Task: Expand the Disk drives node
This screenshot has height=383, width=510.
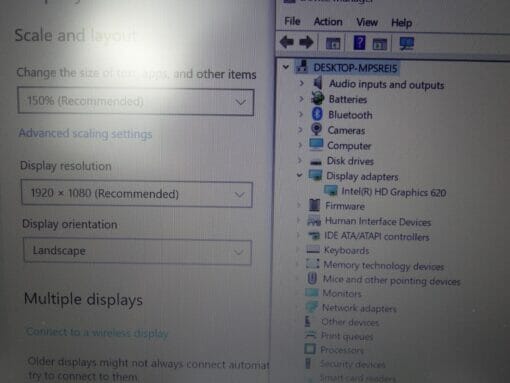Action: pos(300,160)
